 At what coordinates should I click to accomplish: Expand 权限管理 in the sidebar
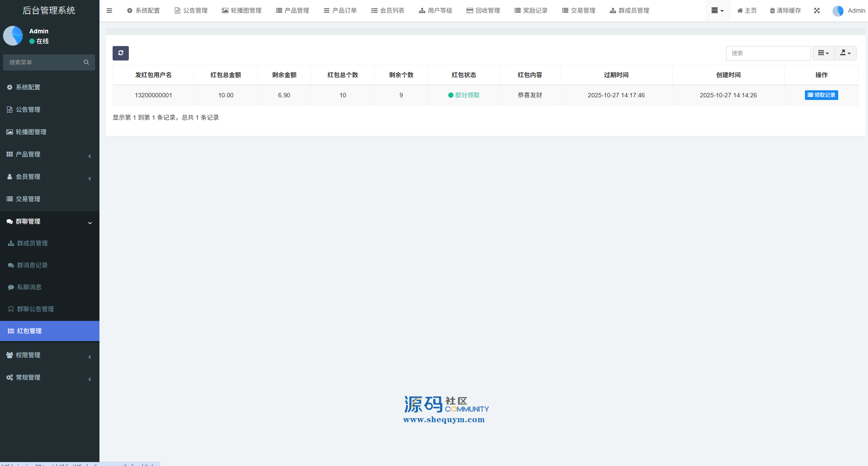50,355
